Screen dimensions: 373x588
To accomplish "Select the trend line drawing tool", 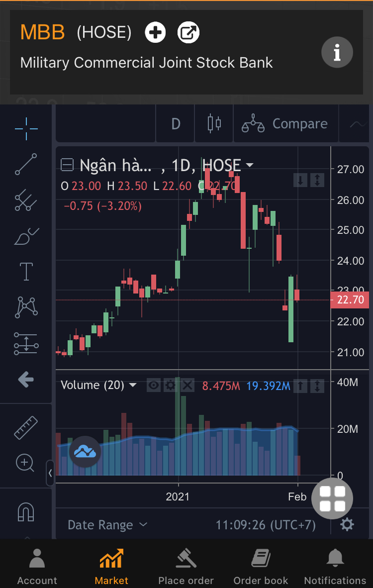I will (26, 164).
